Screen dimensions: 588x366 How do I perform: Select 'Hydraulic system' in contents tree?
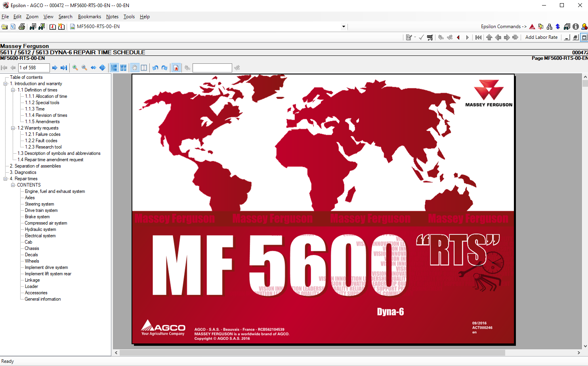(x=40, y=229)
